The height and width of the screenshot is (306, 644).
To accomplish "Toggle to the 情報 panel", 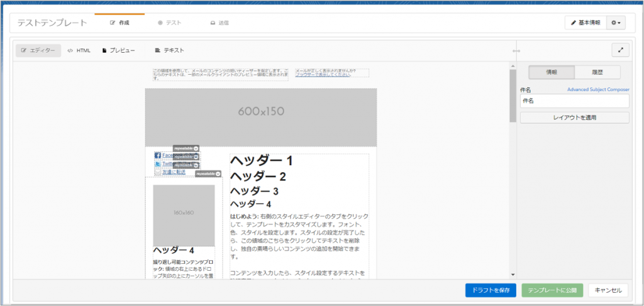I will [551, 72].
